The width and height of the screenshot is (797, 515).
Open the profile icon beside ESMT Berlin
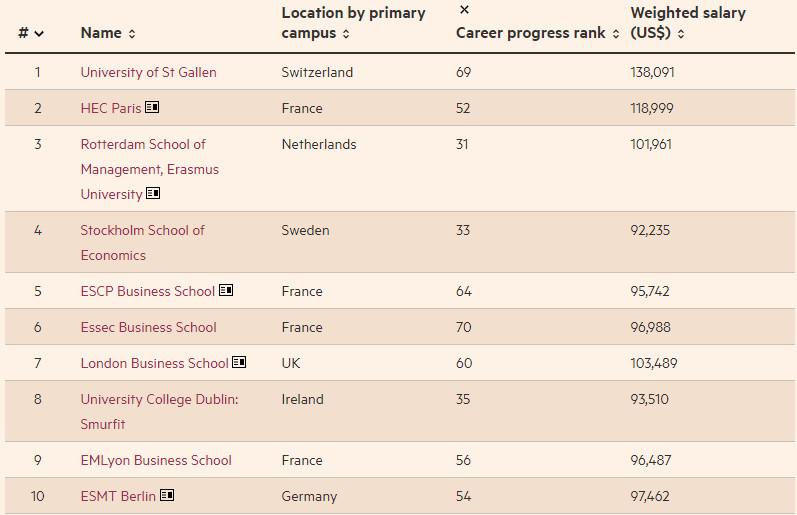click(167, 495)
